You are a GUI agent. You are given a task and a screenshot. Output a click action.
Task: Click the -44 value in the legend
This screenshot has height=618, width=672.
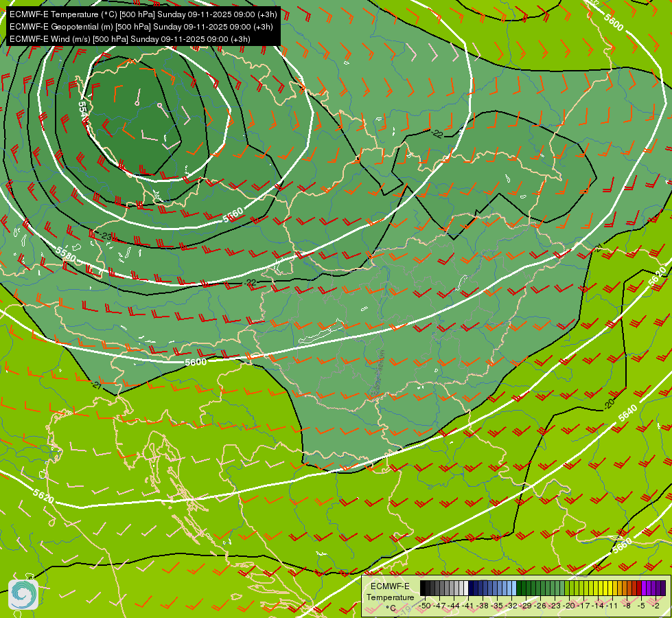pos(454,606)
